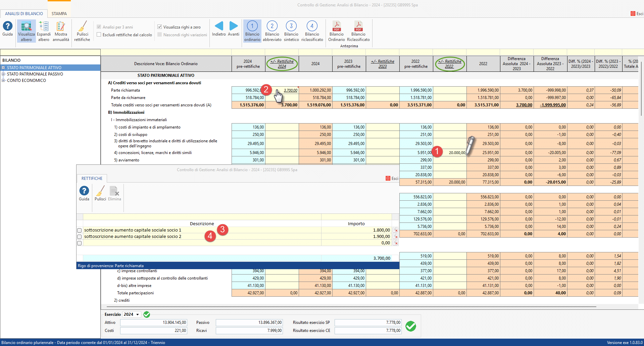Click the +/- Rettifiche 2023 column link
Image resolution: width=644 pixels, height=346 pixels.
[x=383, y=64]
